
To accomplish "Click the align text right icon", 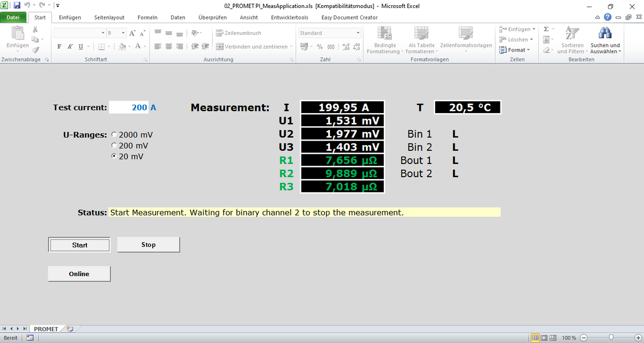I will pos(180,47).
